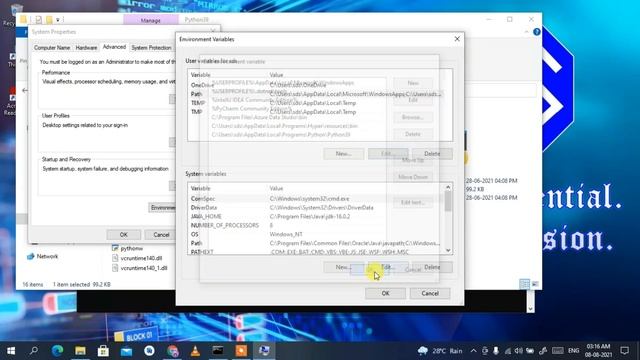This screenshot has height=360, width=640.
Task: Click New under user variables
Action: [x=343, y=154]
